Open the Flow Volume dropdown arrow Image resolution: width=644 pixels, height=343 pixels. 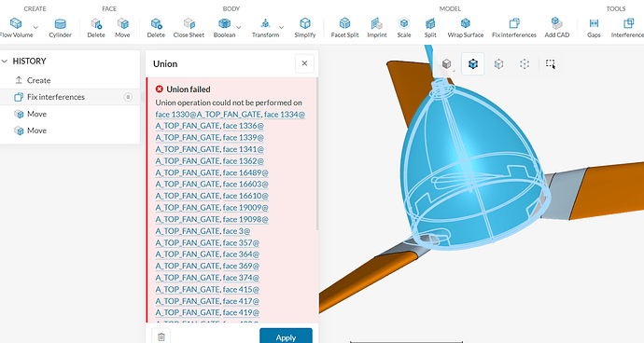click(35, 27)
